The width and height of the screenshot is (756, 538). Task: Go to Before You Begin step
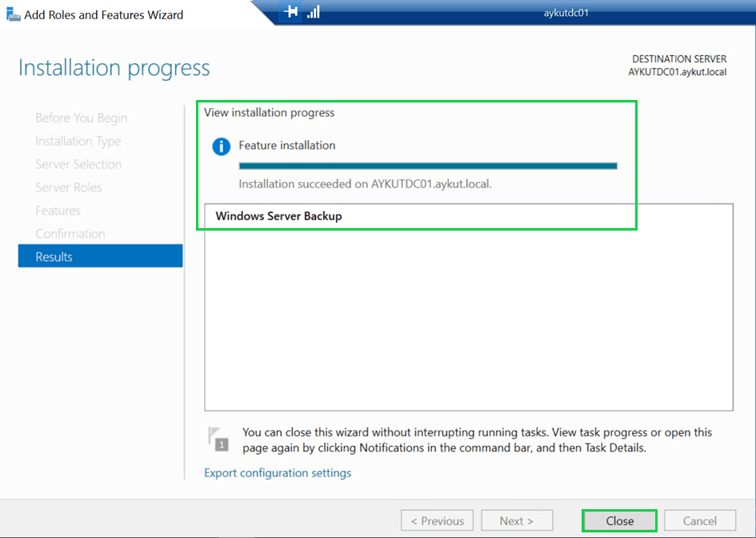(x=81, y=118)
